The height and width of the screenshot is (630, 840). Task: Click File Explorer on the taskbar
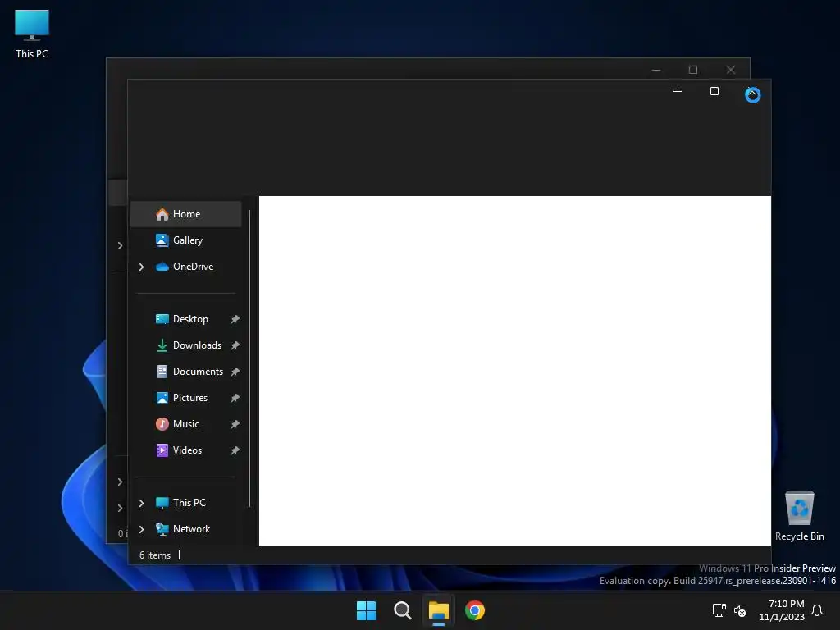coord(438,610)
